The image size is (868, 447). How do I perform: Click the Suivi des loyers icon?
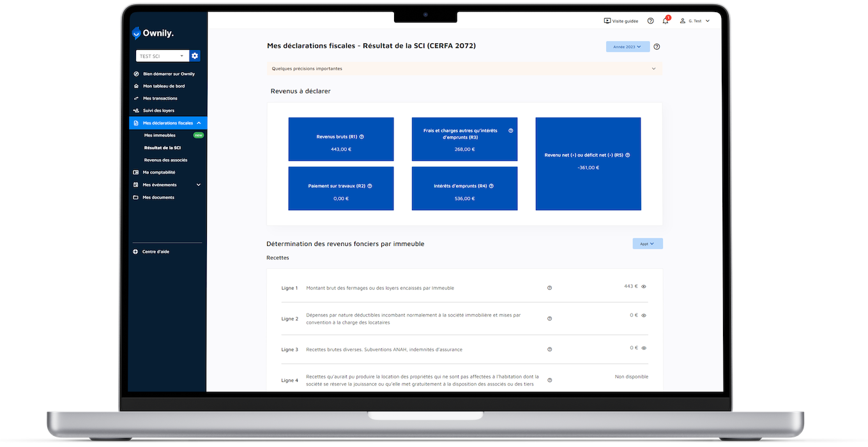(136, 110)
